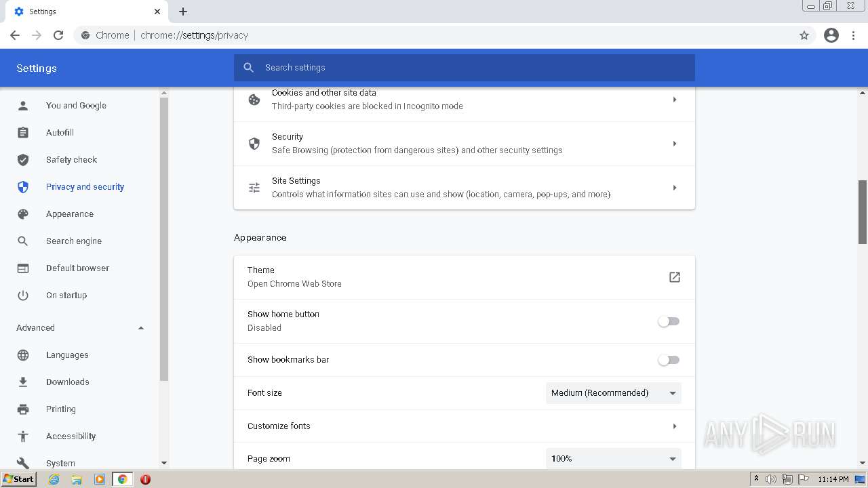868x488 pixels.
Task: Click the main page vertical scrollbar thumb
Action: (863, 212)
